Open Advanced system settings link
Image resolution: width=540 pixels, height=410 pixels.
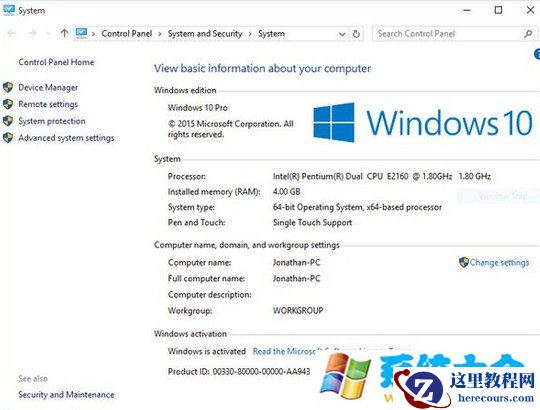pos(66,138)
